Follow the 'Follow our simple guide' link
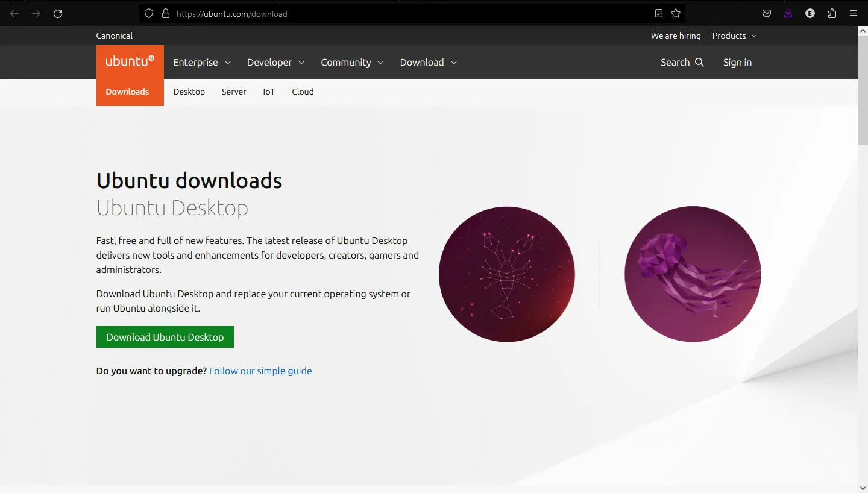The height and width of the screenshot is (493, 868). [260, 371]
